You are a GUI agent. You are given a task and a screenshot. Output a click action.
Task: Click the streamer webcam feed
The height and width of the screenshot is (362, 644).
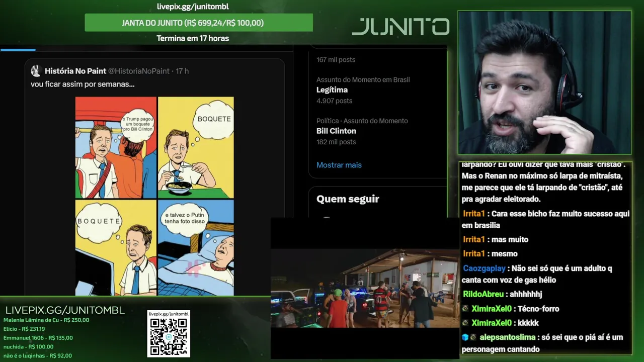pyautogui.click(x=544, y=82)
